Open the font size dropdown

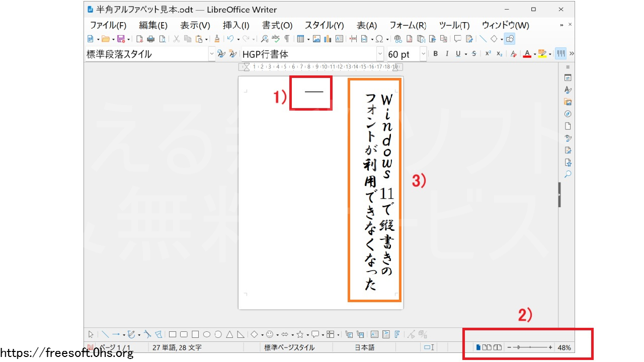(423, 54)
